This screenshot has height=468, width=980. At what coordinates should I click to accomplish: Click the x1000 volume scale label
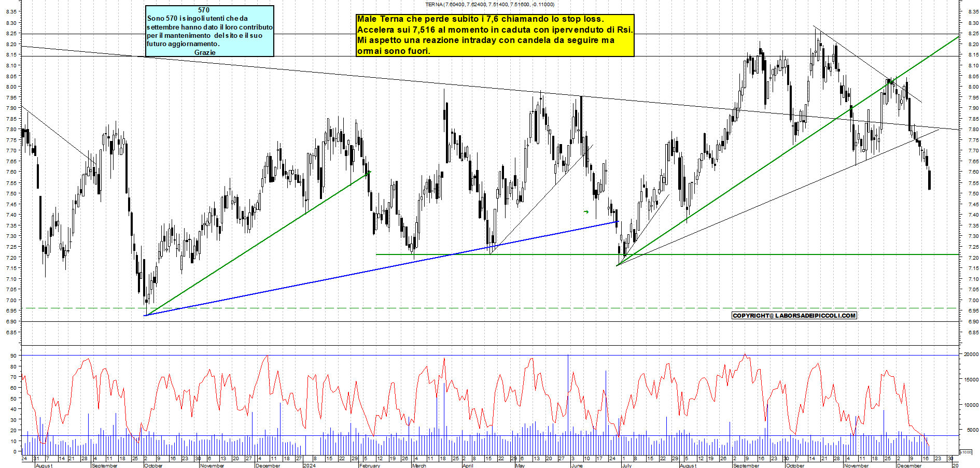[967, 452]
